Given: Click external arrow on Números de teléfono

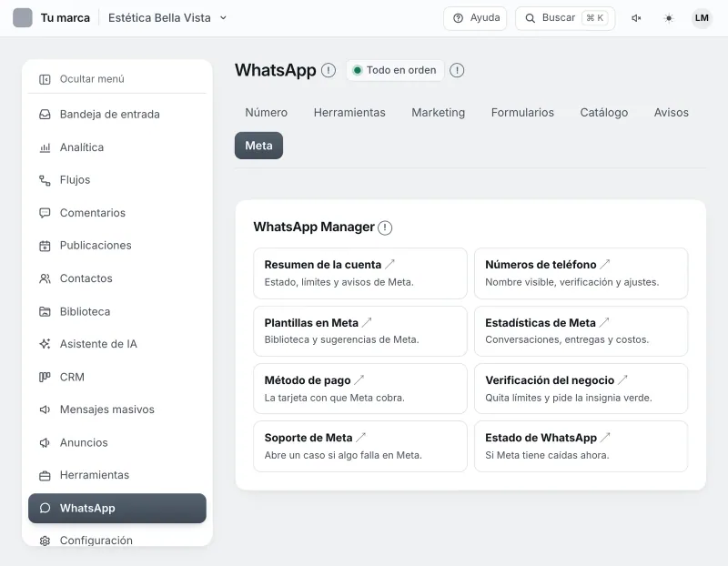Looking at the screenshot, I should tap(605, 264).
